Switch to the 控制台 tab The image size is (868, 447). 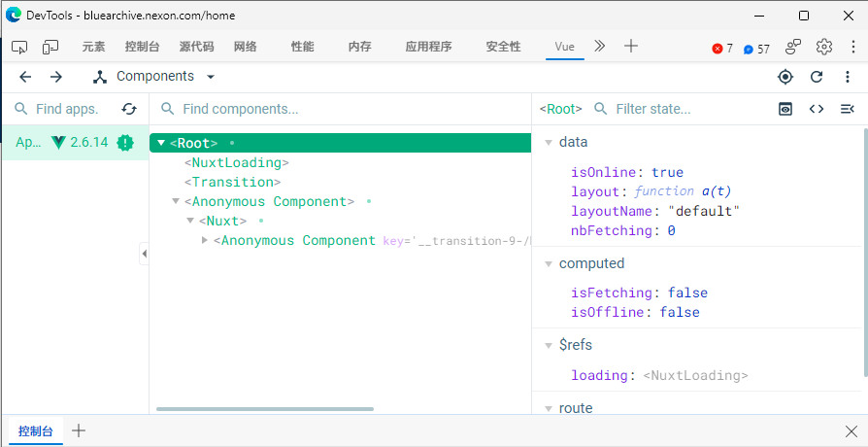(x=142, y=47)
